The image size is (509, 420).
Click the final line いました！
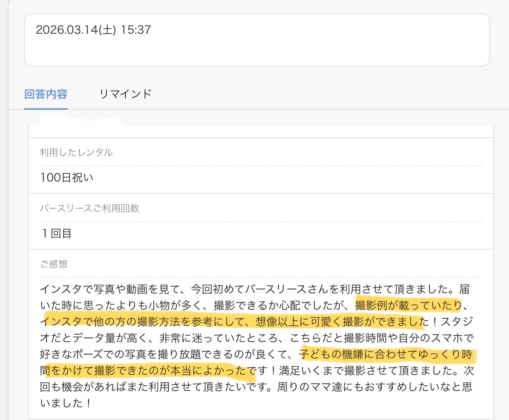[66, 403]
